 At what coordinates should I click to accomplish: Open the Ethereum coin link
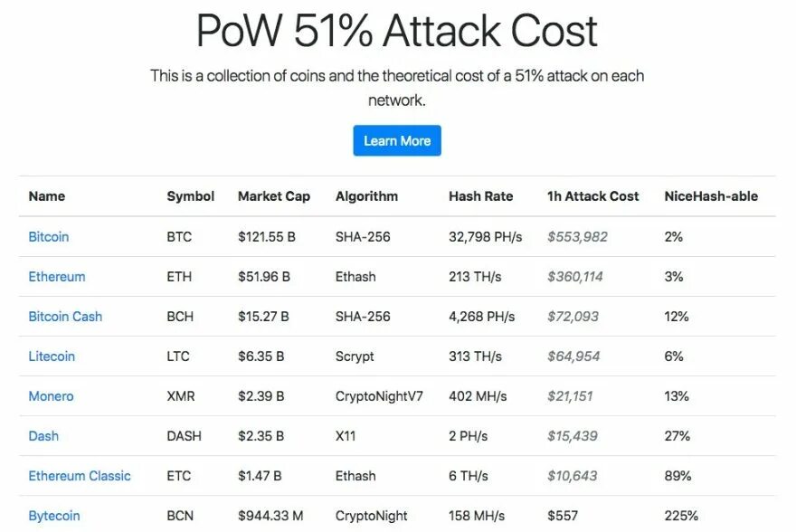(x=57, y=277)
